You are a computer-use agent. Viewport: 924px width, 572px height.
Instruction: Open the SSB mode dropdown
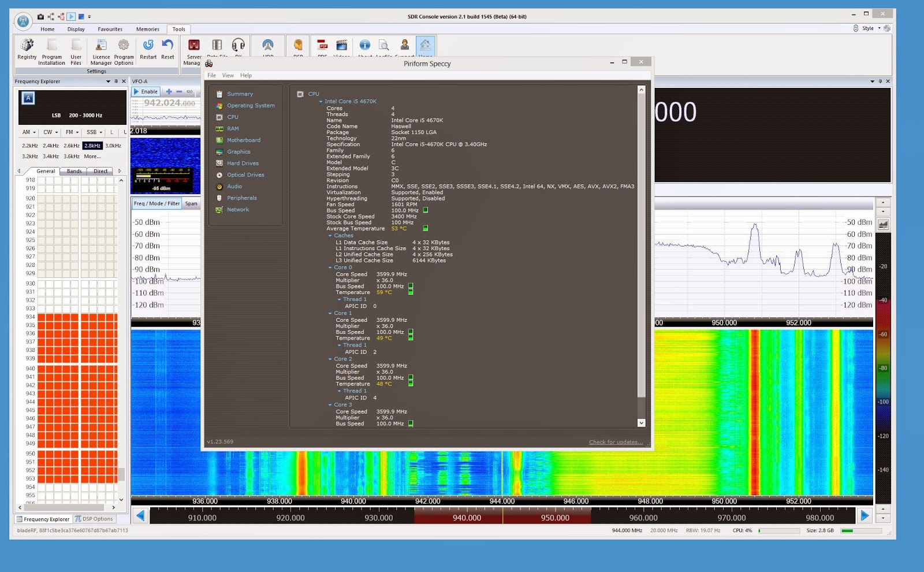(x=94, y=132)
